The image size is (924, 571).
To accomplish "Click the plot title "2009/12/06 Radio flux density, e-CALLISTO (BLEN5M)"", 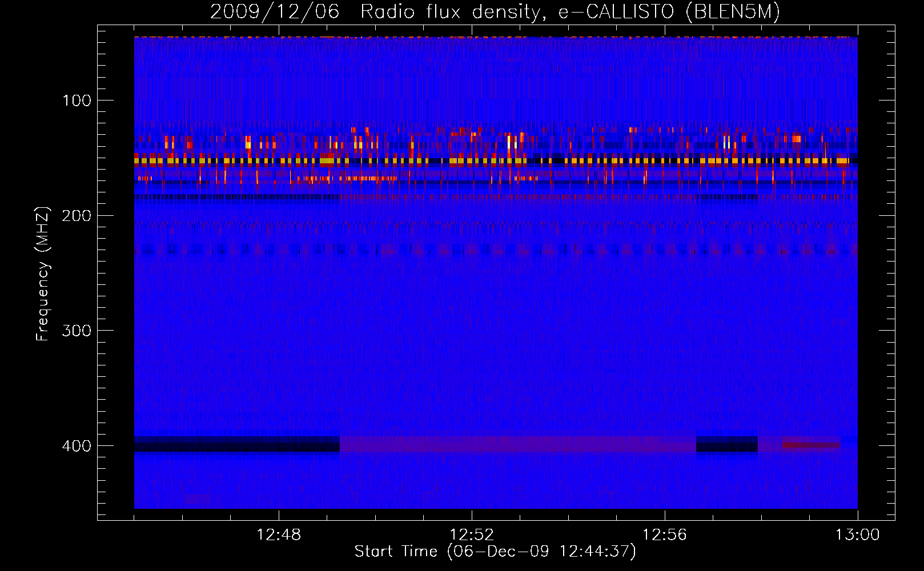I will pyautogui.click(x=495, y=11).
